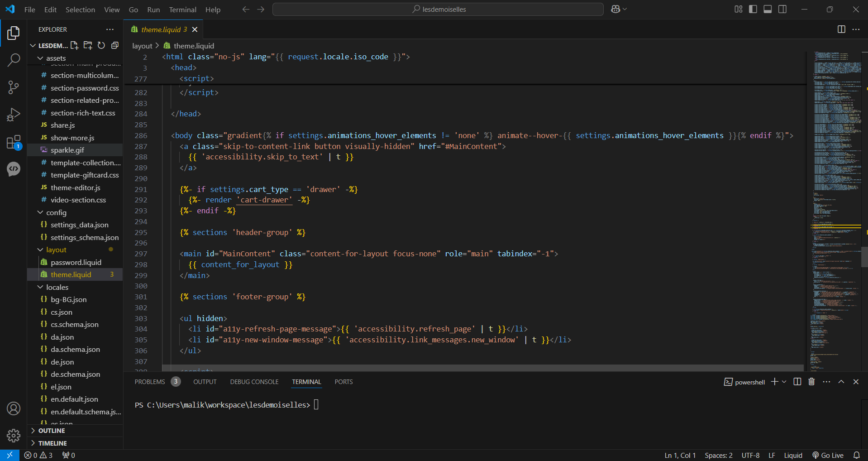868x461 pixels.
Task: Open errors and warnings status indicator
Action: pos(38,455)
